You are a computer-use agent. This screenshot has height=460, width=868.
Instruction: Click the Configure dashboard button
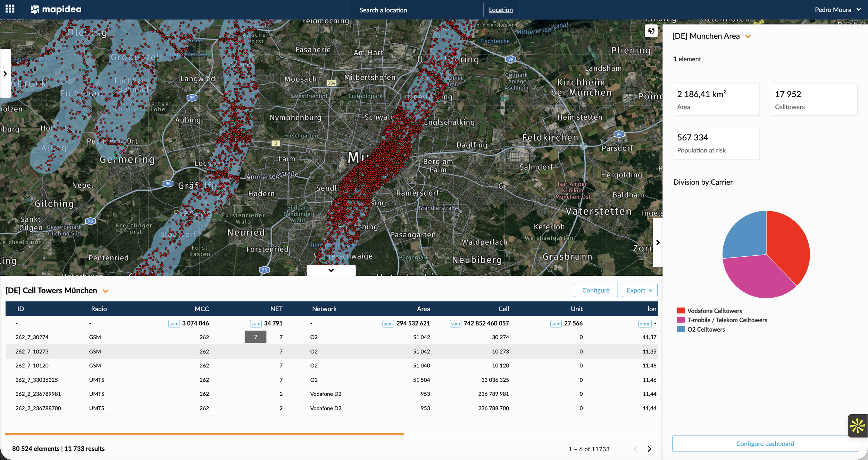coord(765,444)
